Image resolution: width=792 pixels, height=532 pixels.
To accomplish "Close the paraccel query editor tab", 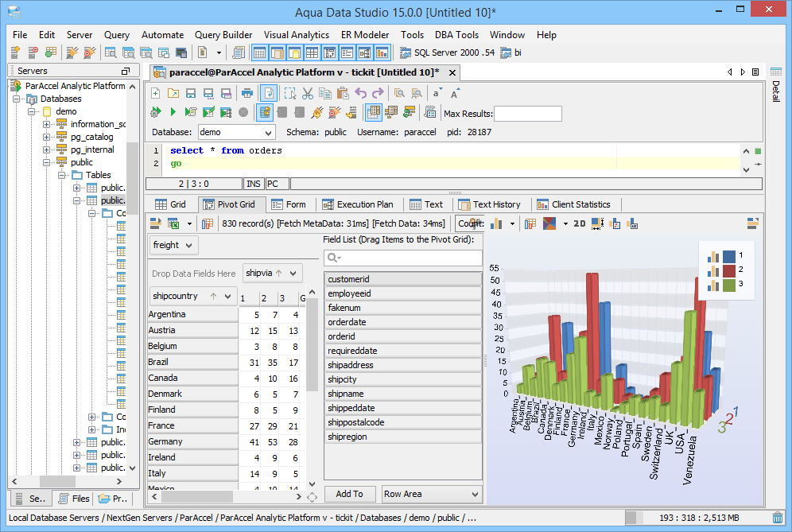I will point(452,72).
